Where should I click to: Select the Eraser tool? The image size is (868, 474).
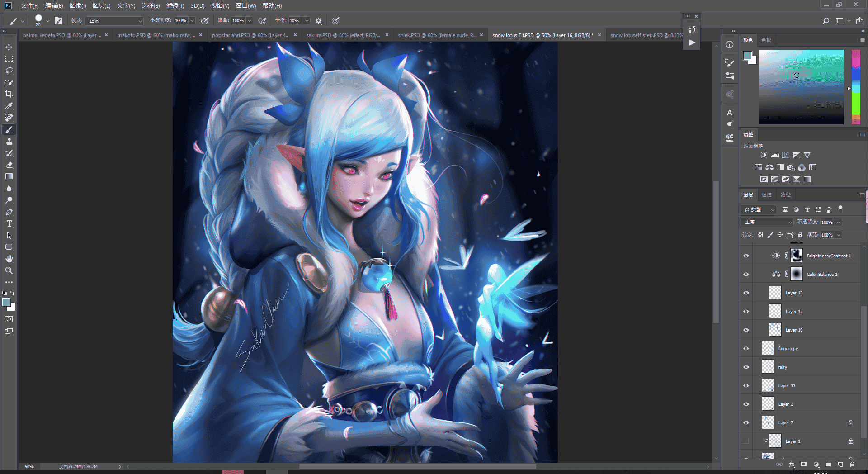click(x=9, y=165)
